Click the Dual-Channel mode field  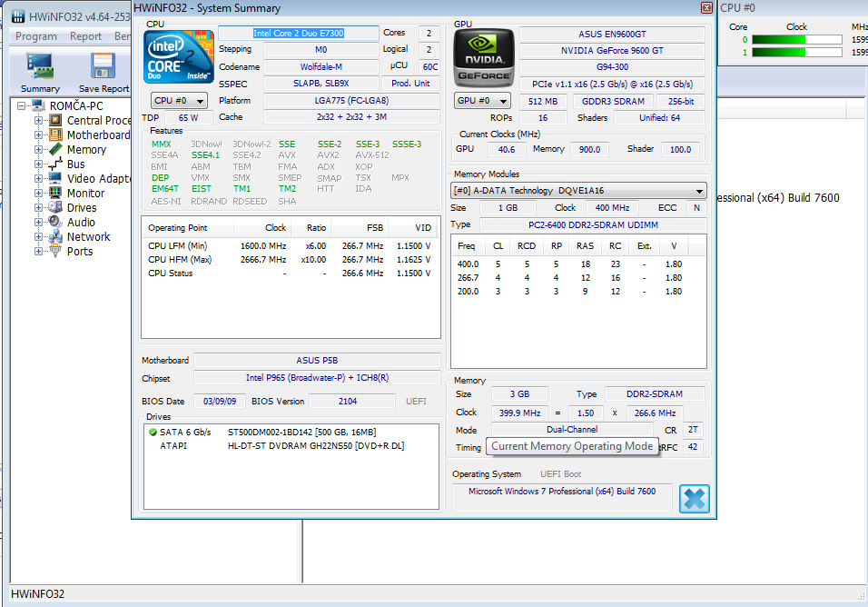[x=572, y=430]
